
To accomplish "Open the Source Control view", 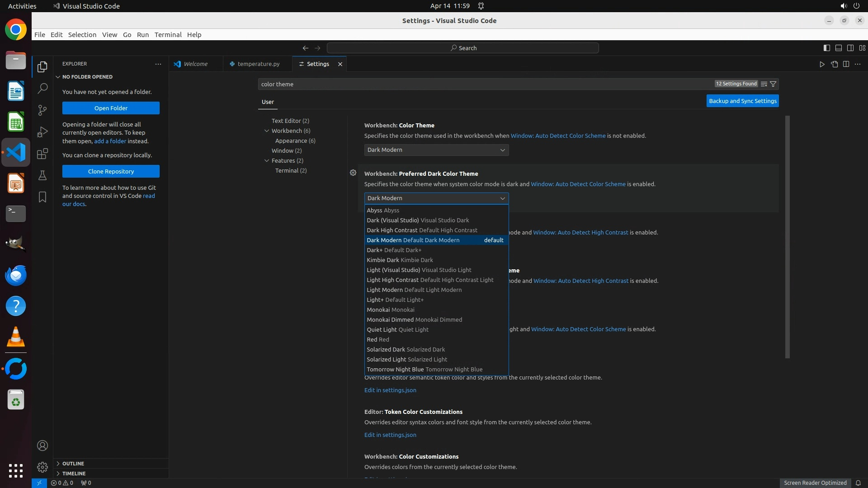I will (x=42, y=110).
